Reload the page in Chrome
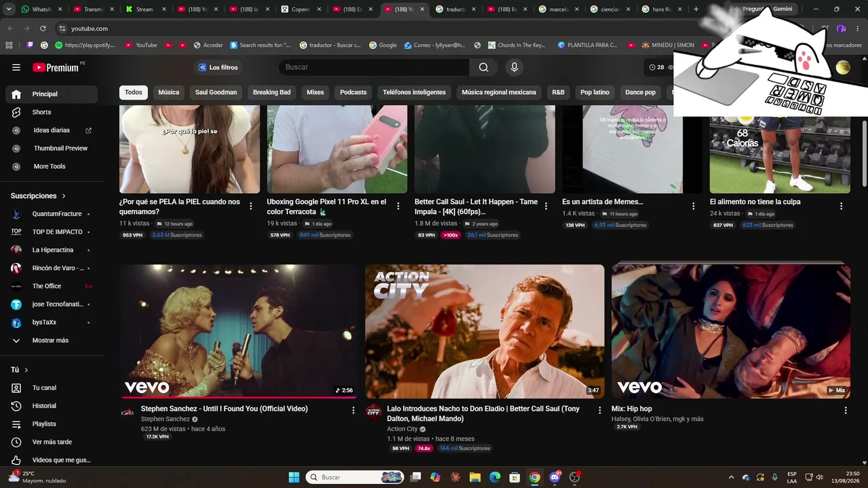868x488 pixels. click(43, 28)
